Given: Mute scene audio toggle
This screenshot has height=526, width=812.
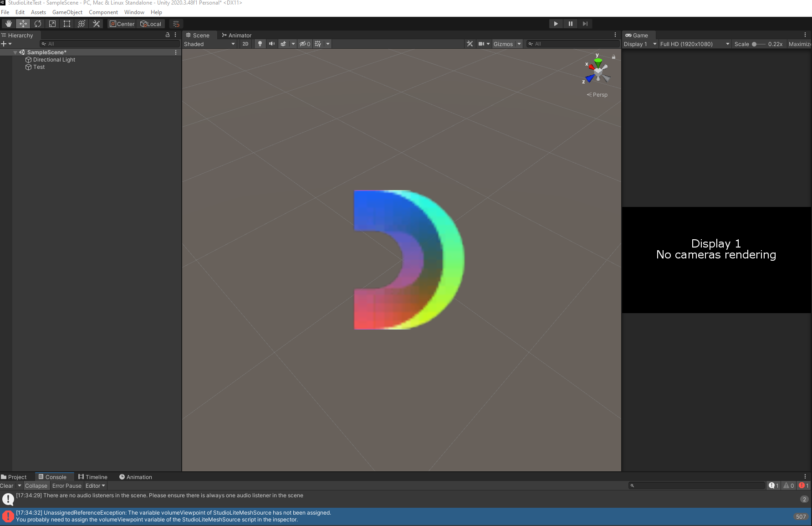Looking at the screenshot, I should pos(272,44).
